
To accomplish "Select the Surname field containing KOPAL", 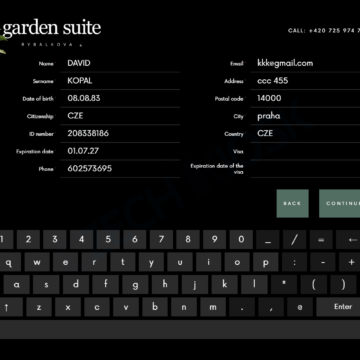I will (x=120, y=81).
